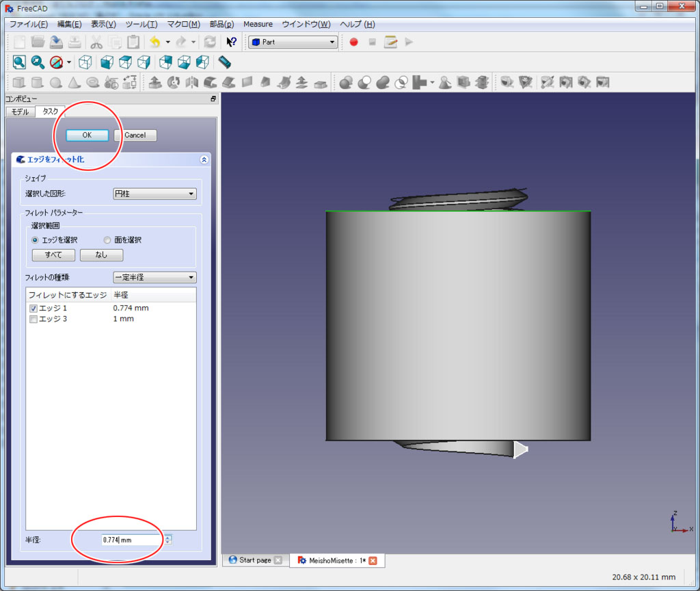
Task: Click the Revolve tool icon
Action: pos(174,82)
